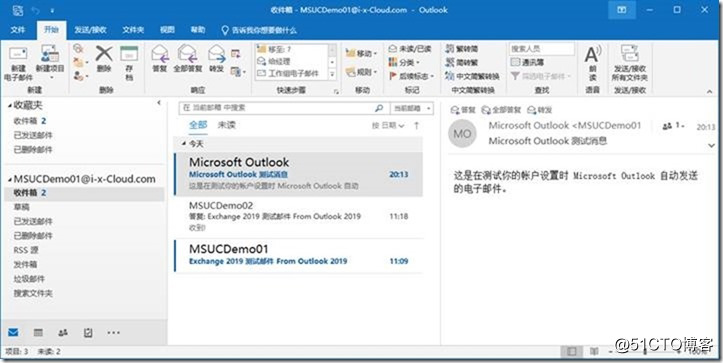Open the 发送/接收 ribbon tab
Image resolution: width=723 pixels, height=363 pixels.
[x=90, y=30]
